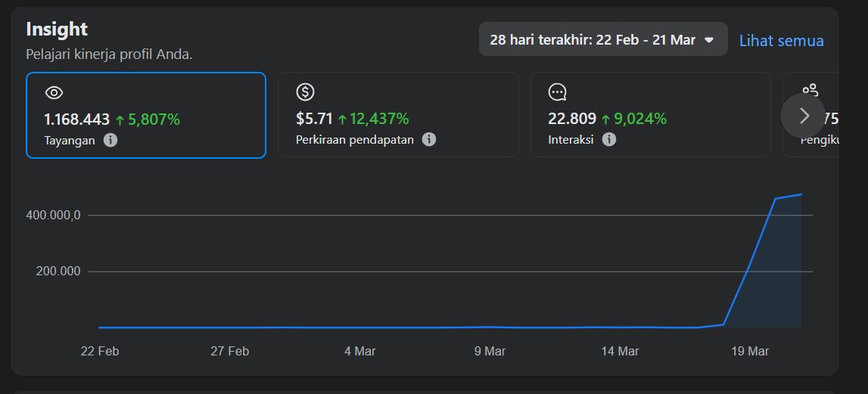Click the 1.168.443 views value
868x394 pixels.
77,119
